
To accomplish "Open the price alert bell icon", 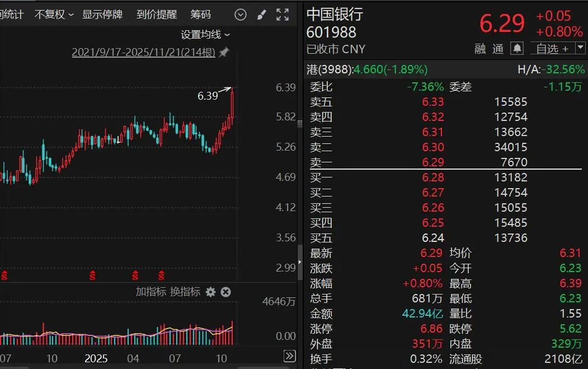I will [517, 48].
